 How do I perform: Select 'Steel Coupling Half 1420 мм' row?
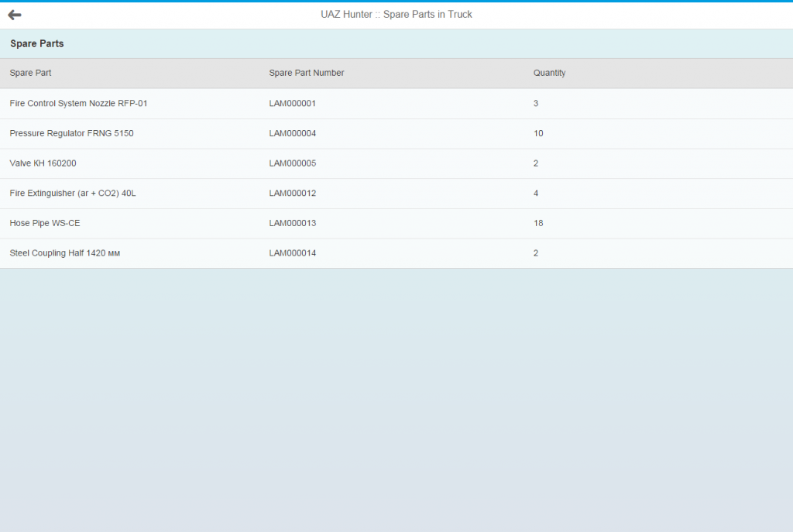[396, 253]
